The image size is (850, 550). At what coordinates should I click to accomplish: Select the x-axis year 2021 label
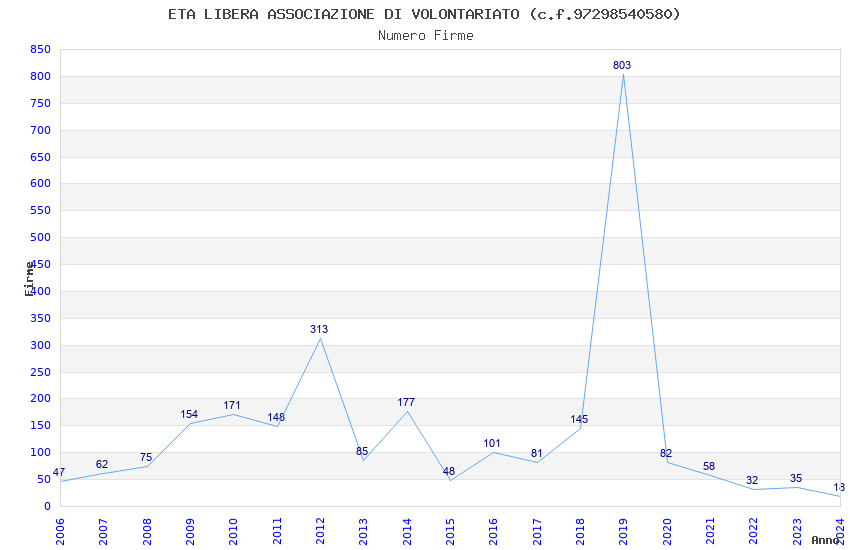(x=710, y=532)
